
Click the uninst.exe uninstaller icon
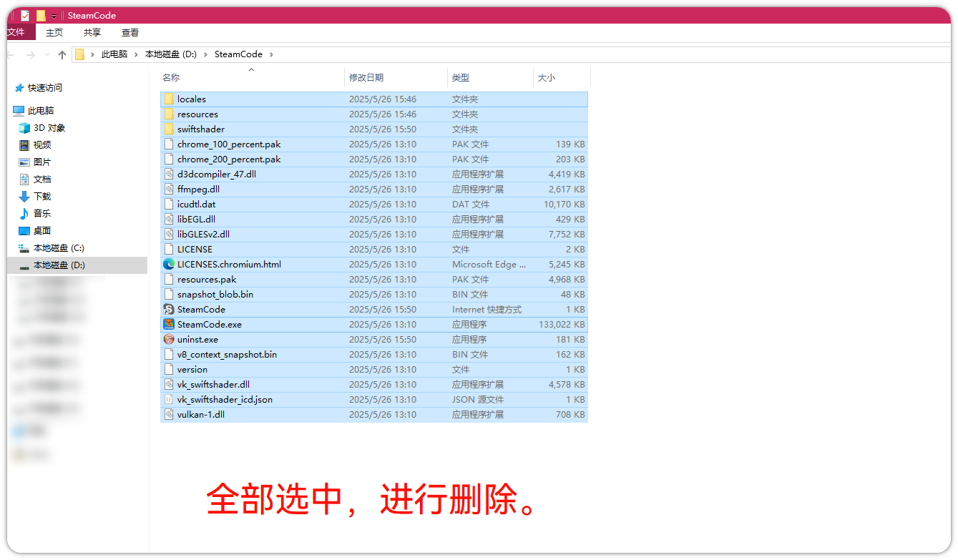(x=169, y=340)
